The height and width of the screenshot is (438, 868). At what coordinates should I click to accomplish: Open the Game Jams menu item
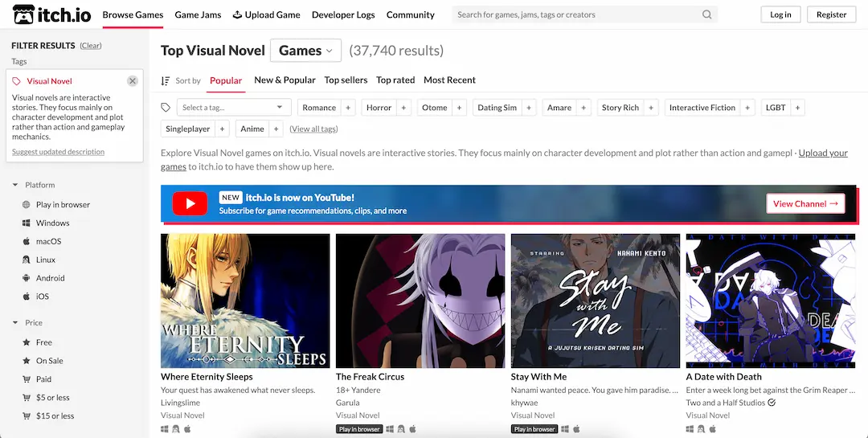click(198, 14)
